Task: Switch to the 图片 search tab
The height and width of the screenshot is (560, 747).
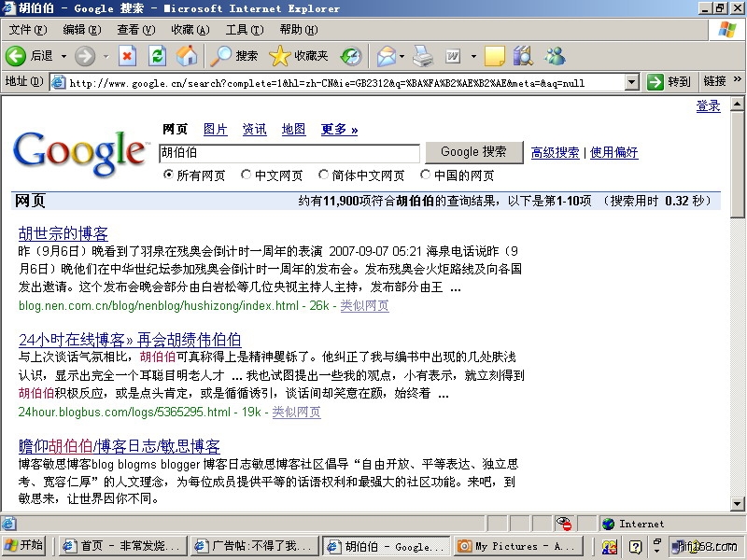Action: (215, 129)
